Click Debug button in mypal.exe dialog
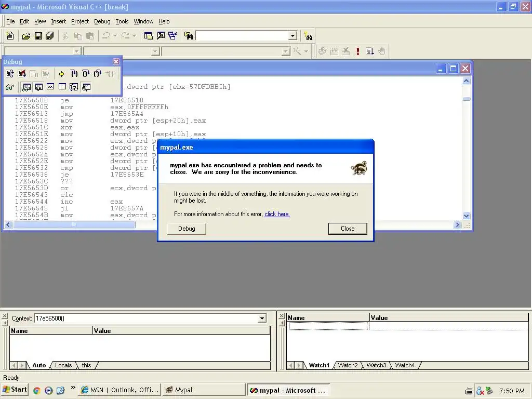The image size is (532, 399). (187, 229)
